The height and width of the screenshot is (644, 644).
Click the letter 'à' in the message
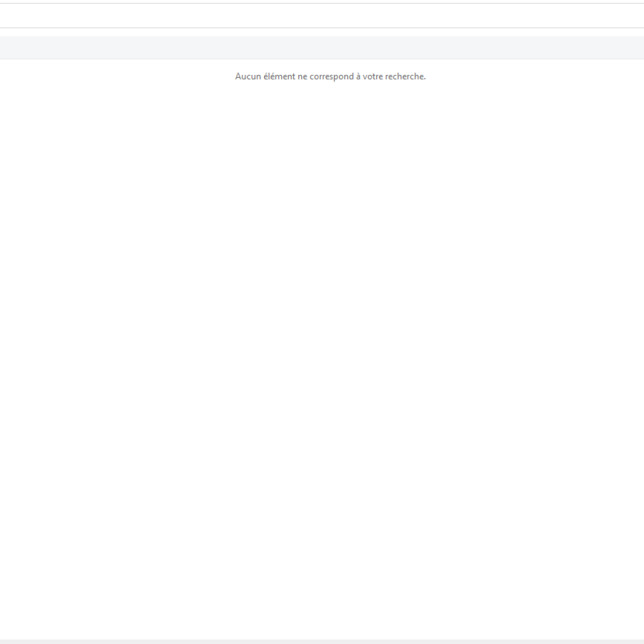click(x=358, y=77)
